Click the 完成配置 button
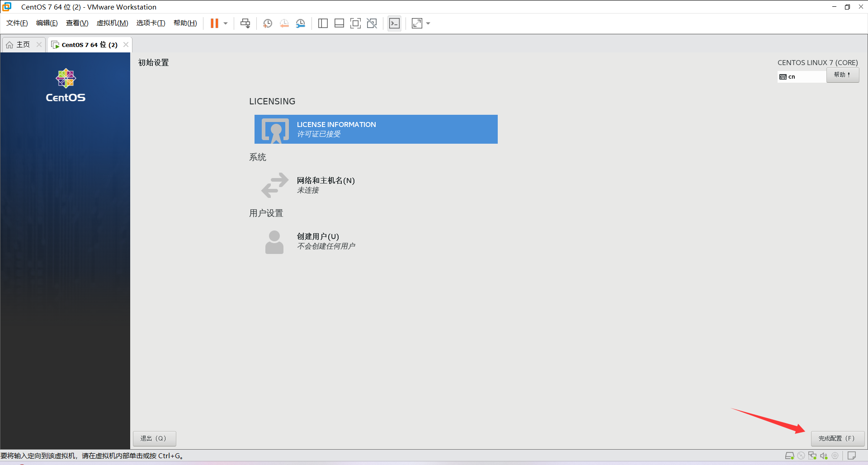868x465 pixels. 837,438
